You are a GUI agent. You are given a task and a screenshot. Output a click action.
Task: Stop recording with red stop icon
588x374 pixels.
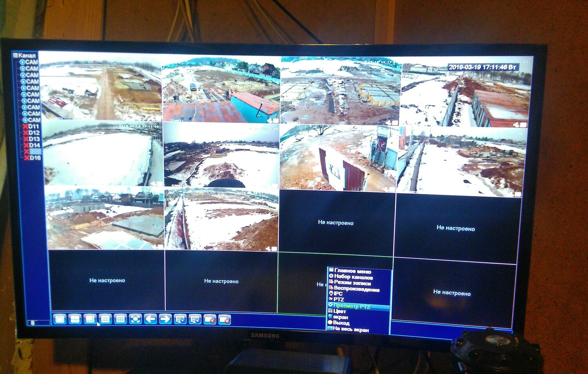pyautogui.click(x=225, y=320)
